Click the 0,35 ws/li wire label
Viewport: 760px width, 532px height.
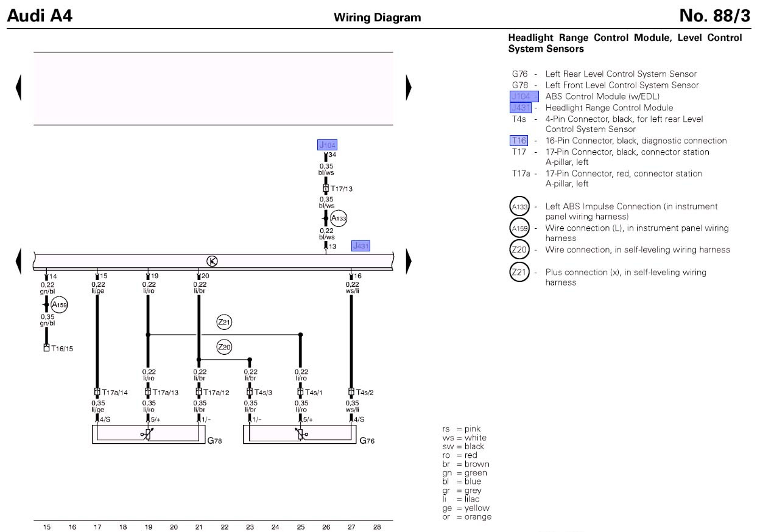click(352, 407)
